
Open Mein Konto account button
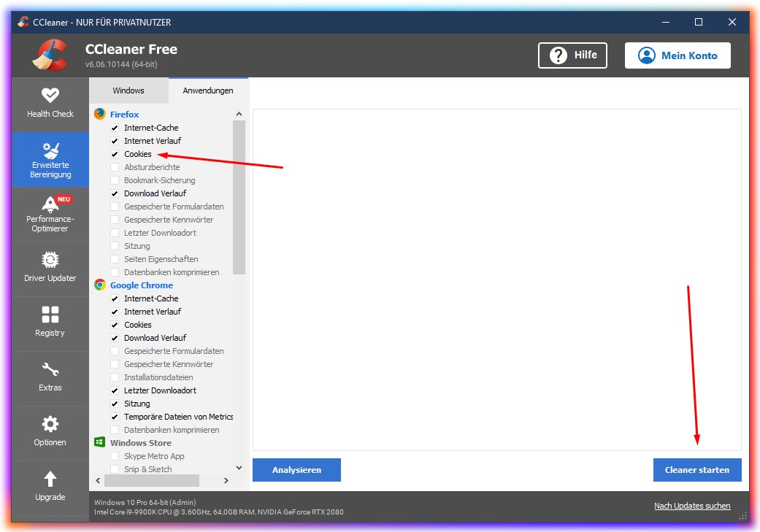[x=678, y=55]
